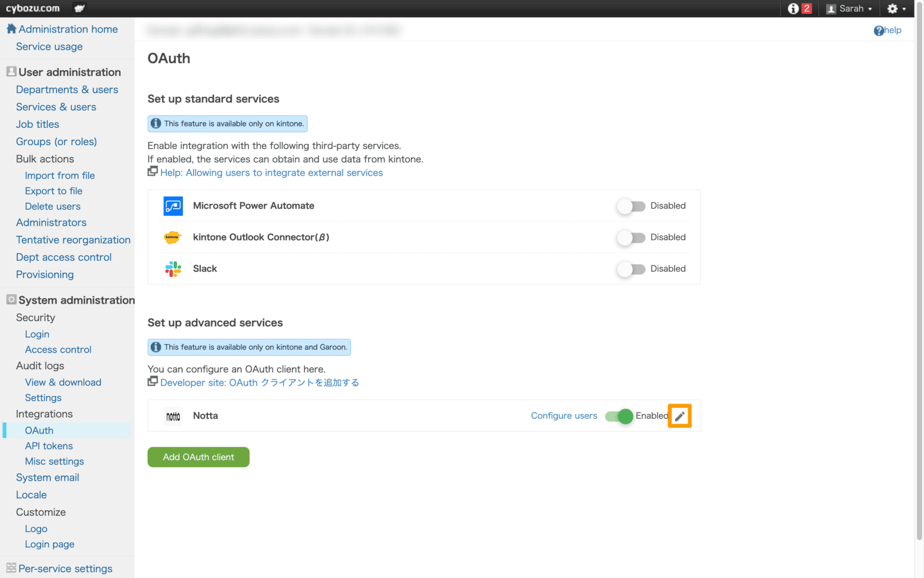The image size is (924, 578).
Task: Click the red notification count badge
Action: point(807,9)
